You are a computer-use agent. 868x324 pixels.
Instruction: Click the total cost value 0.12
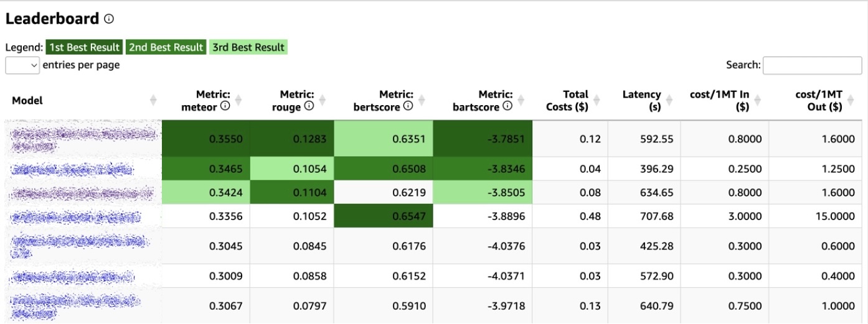click(591, 139)
